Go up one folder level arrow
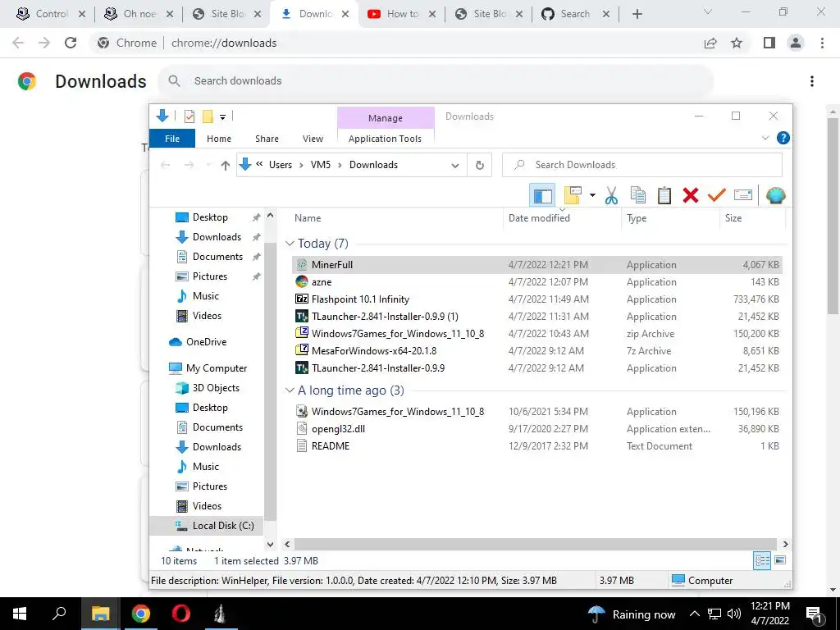 click(x=225, y=166)
